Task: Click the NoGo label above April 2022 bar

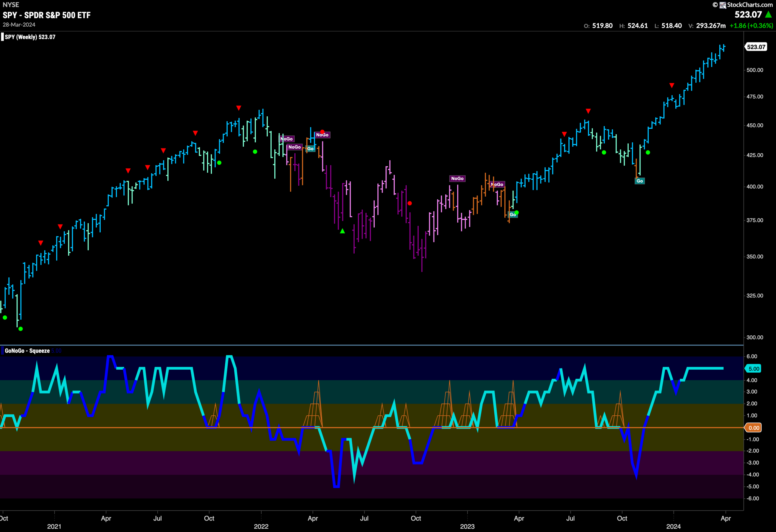Action: [322, 135]
